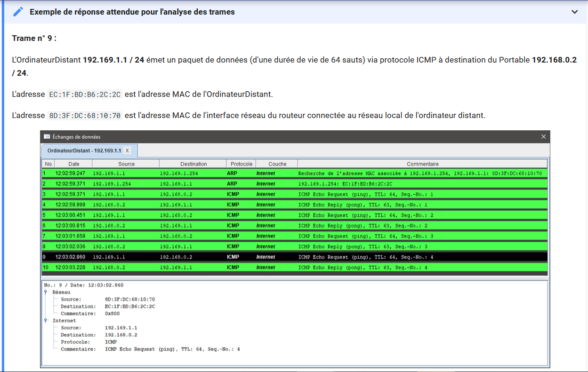Screen dimensions: 588x372
Task: Click the example answer section title text
Action: tap(132, 12)
